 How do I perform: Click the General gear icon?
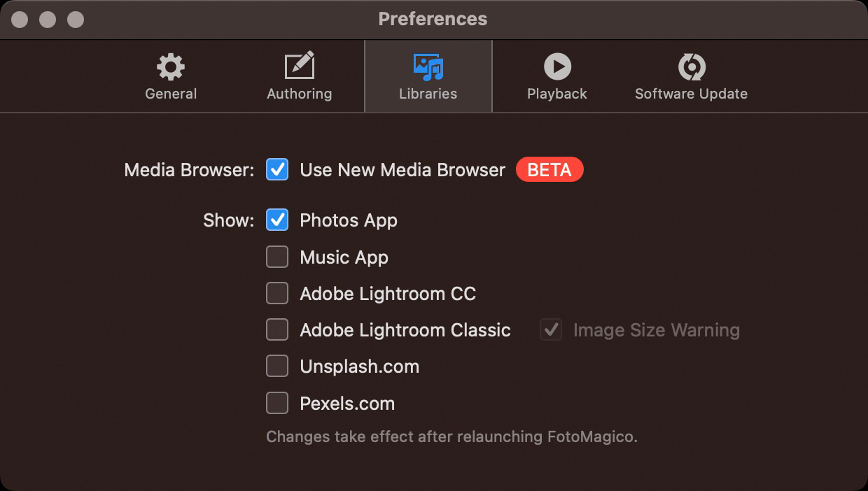[171, 67]
